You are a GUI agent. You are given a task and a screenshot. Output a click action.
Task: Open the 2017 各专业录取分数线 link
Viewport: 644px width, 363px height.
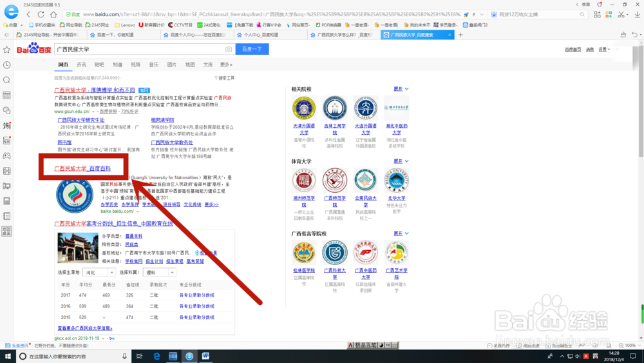196,295
